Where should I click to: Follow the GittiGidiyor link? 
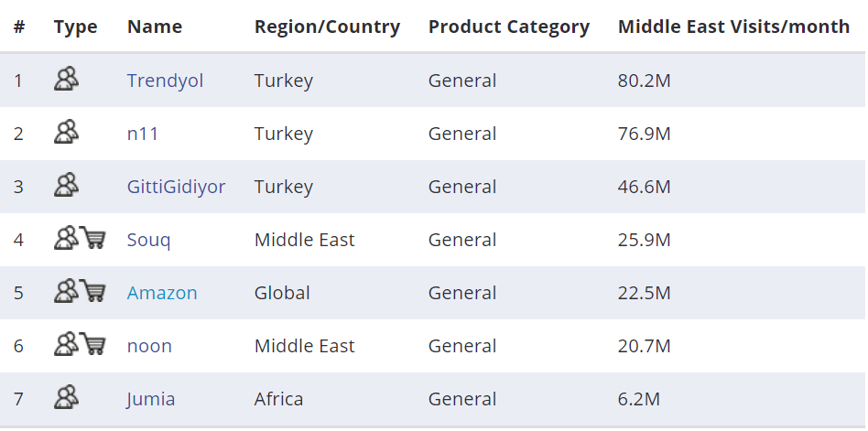point(176,187)
